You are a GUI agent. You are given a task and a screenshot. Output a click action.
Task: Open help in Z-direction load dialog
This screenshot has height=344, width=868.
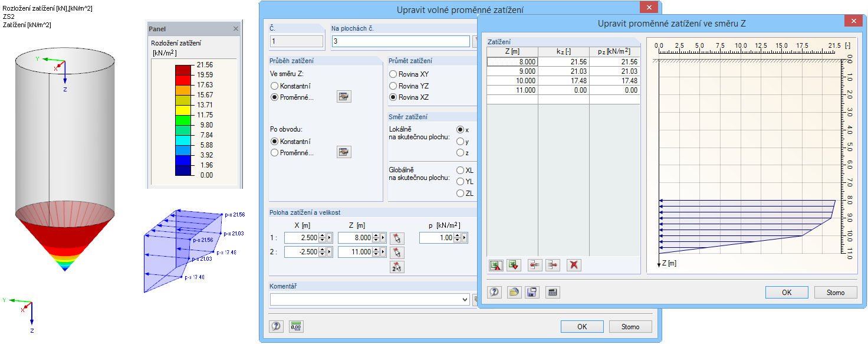point(495,292)
